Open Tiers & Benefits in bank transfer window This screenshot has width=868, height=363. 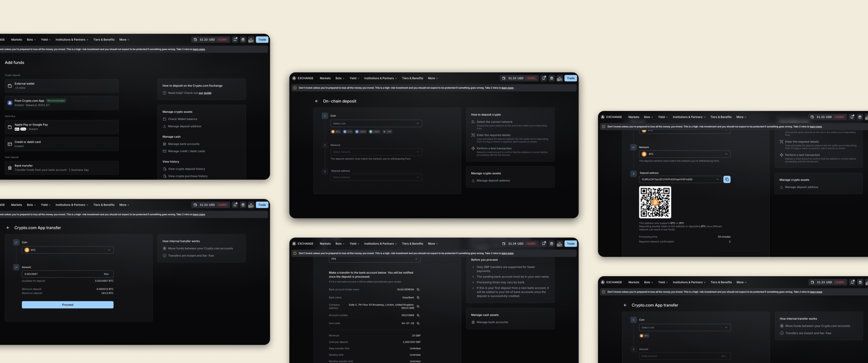click(x=412, y=244)
